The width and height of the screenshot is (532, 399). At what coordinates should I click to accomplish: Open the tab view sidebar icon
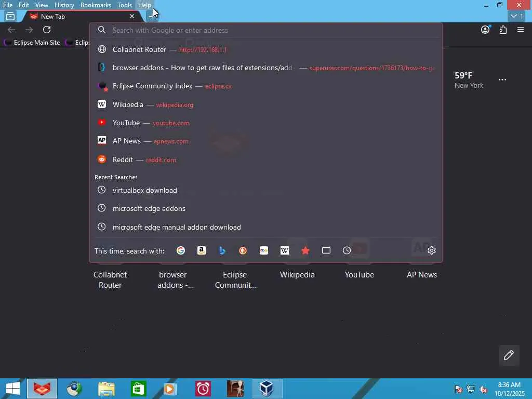tap(10, 16)
